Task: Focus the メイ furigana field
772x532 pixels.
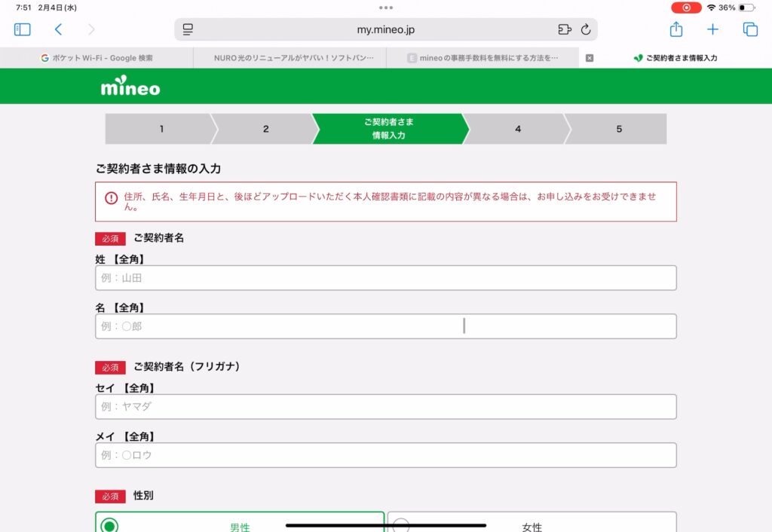Action: click(385, 455)
